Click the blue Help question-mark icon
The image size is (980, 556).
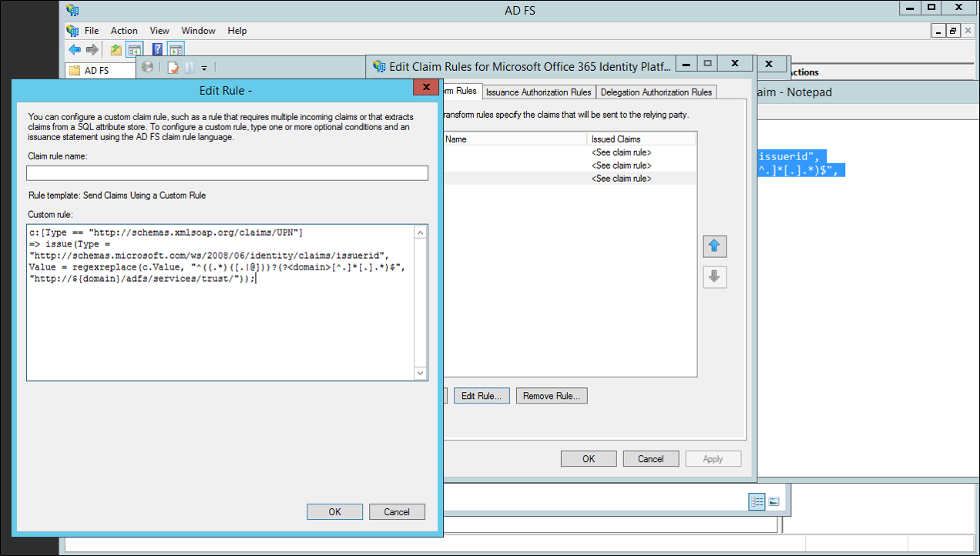156,49
